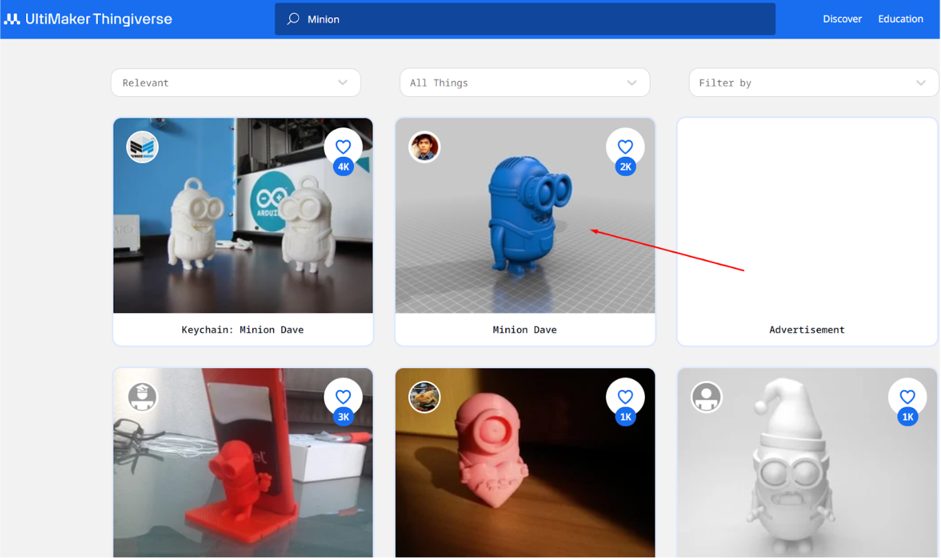This screenshot has height=560, width=941.
Task: Open the Keychain: Minion Dave title link
Action: tap(243, 330)
